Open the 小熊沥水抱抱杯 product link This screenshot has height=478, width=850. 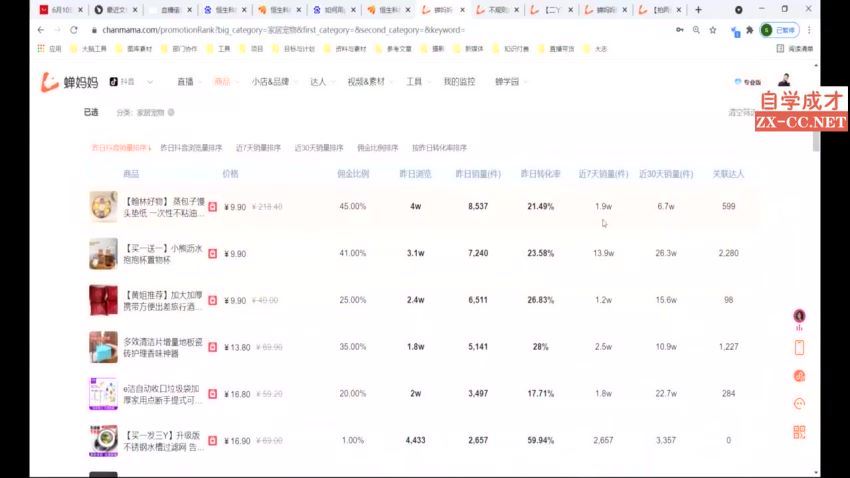coord(163,254)
